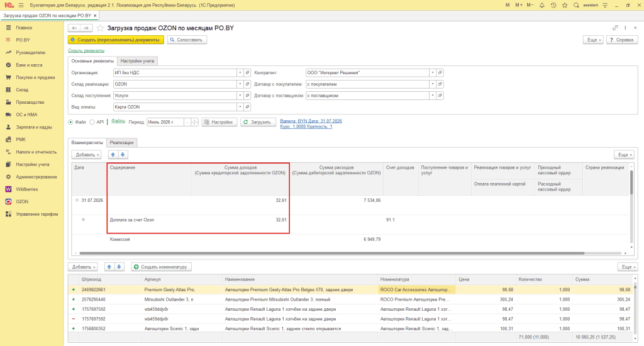Expand the Контрагент dropdown list
This screenshot has height=346, width=644.
click(x=433, y=73)
